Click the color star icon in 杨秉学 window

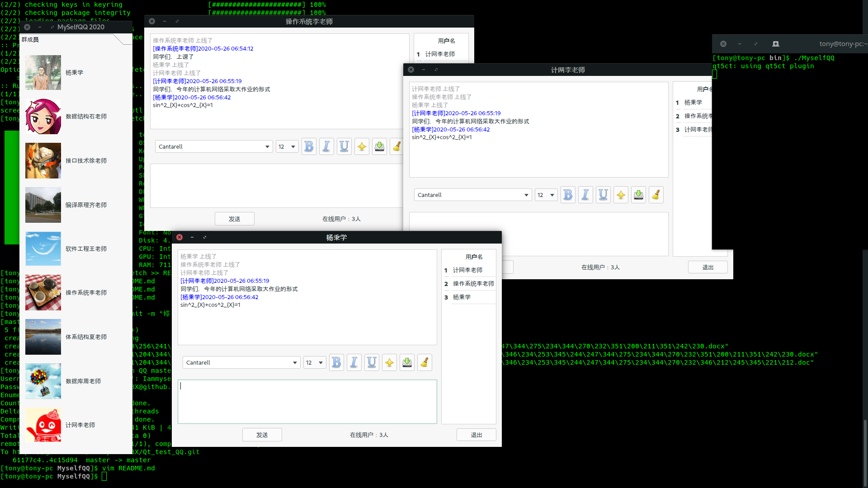[x=389, y=362]
